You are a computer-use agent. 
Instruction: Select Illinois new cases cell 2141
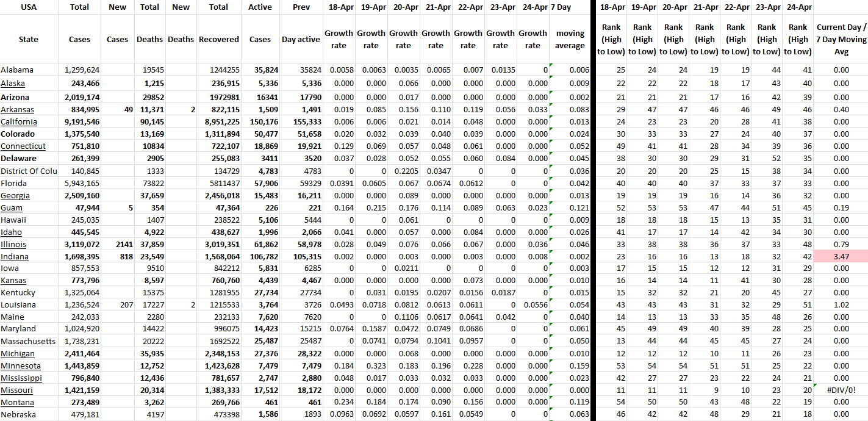coord(118,244)
